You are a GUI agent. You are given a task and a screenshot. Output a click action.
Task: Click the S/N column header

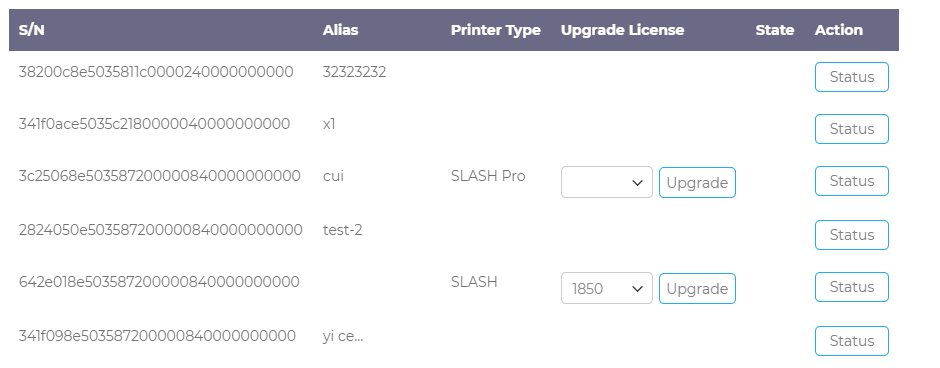(x=32, y=30)
